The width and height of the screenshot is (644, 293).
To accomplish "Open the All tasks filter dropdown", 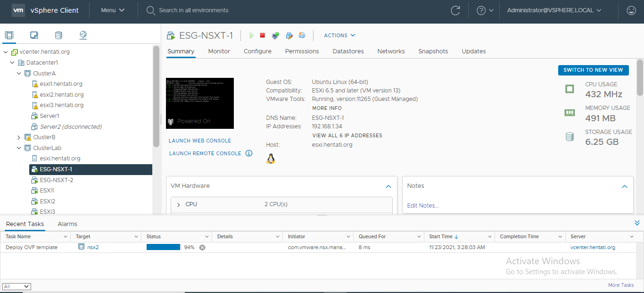I will click(x=17, y=286).
